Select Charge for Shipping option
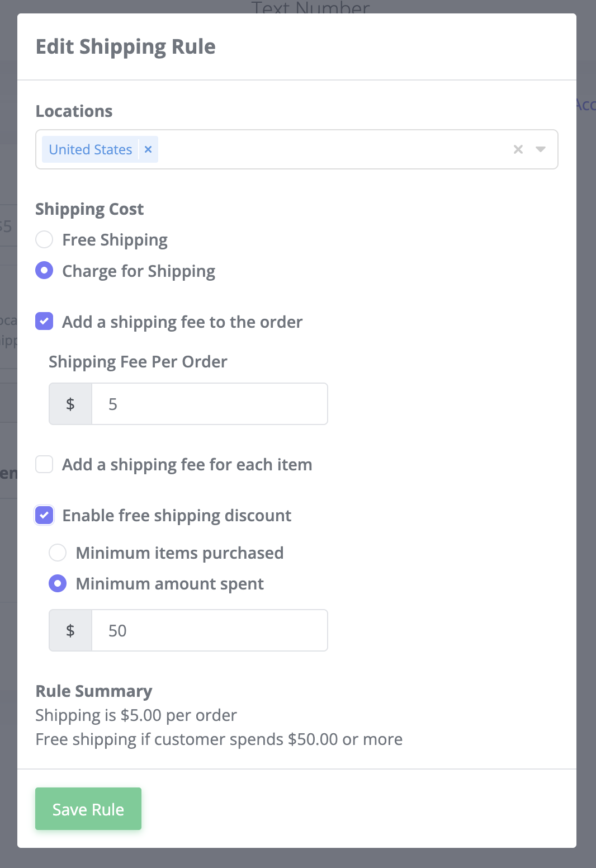Screen dimensions: 596x868 tap(44, 271)
